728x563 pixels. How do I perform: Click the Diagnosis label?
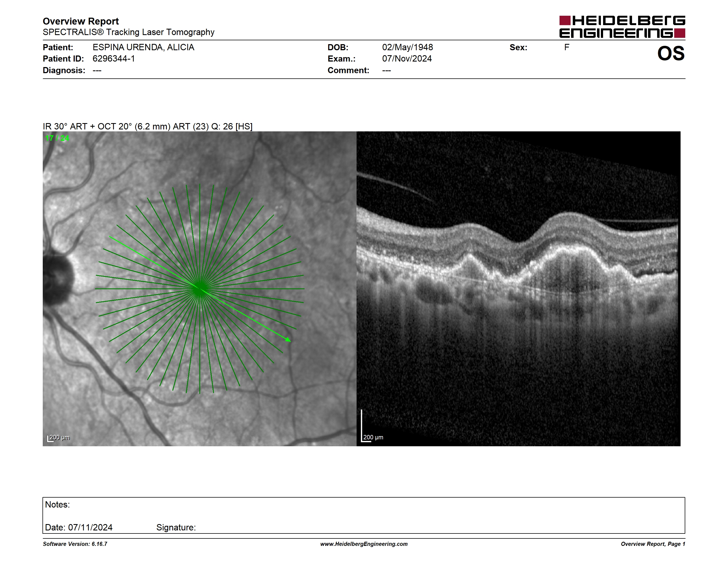(64, 70)
